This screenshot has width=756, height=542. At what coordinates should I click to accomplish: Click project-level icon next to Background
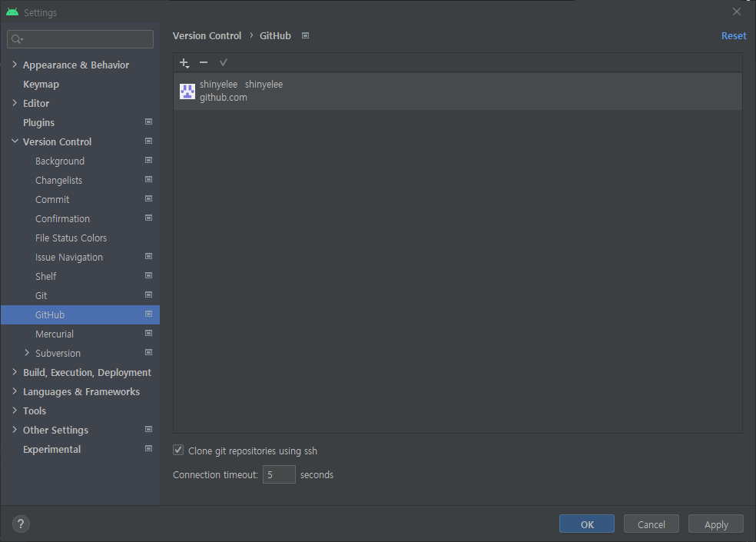pyautogui.click(x=148, y=160)
